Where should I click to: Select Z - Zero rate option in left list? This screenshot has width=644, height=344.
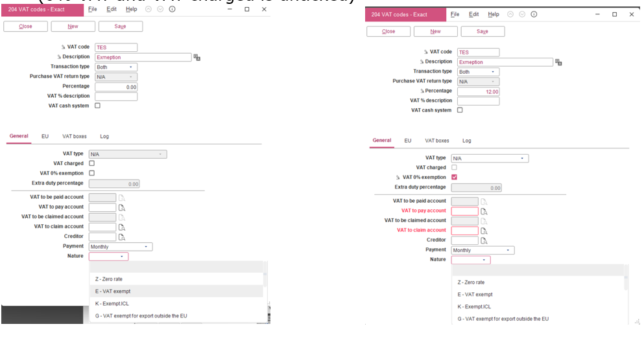pyautogui.click(x=176, y=279)
